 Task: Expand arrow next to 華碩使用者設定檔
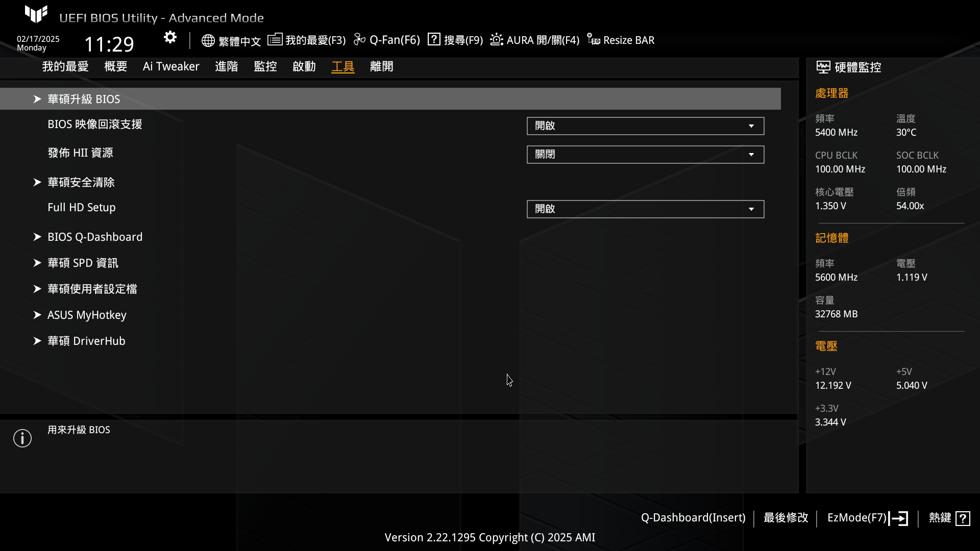pos(37,289)
